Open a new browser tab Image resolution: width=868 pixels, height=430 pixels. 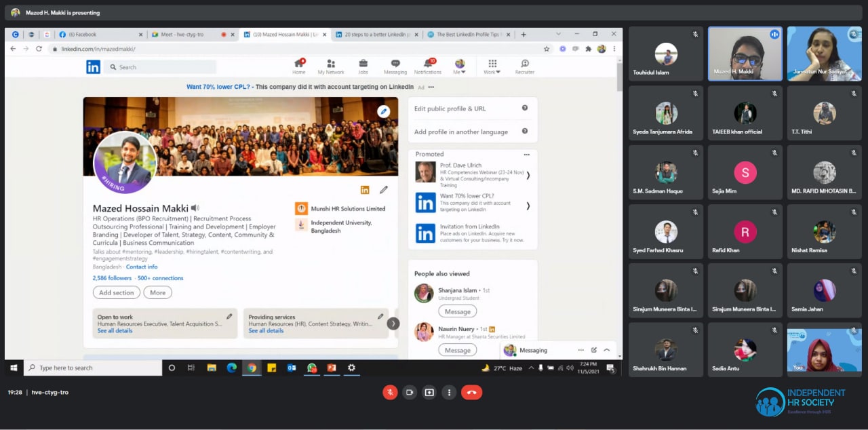point(524,35)
